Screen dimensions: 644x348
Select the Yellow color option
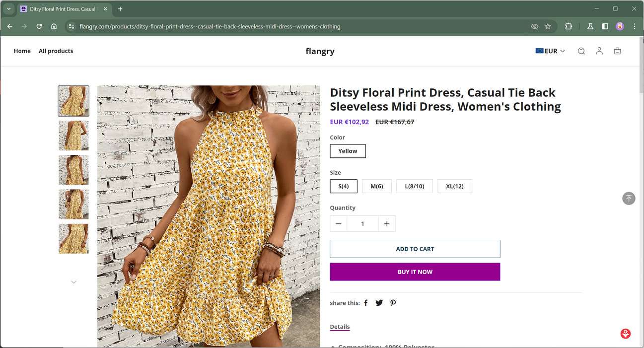click(x=348, y=151)
